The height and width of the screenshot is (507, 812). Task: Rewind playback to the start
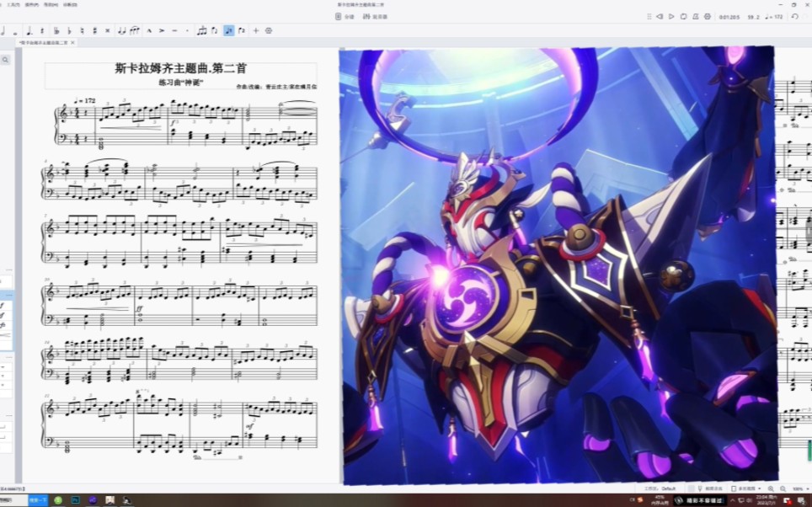[660, 17]
